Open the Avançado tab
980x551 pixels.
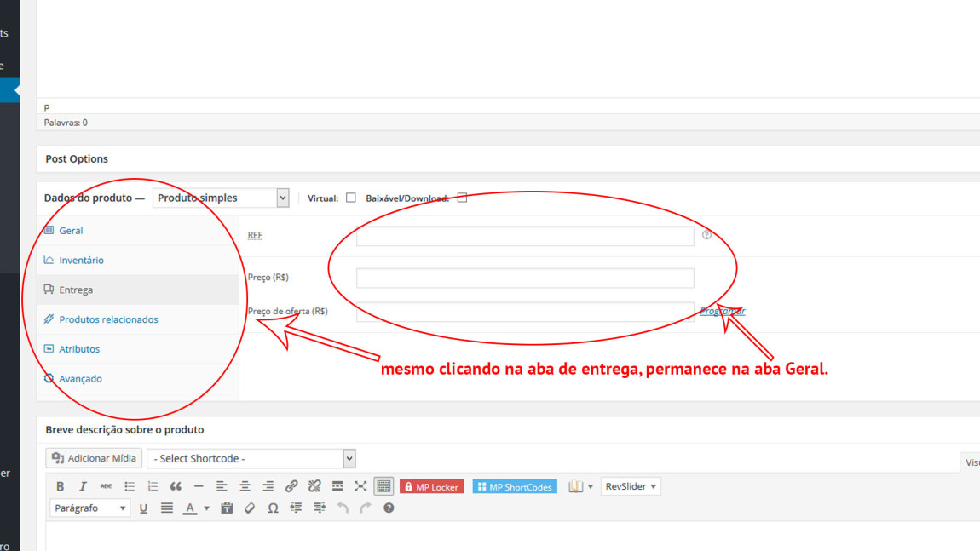coord(137,379)
